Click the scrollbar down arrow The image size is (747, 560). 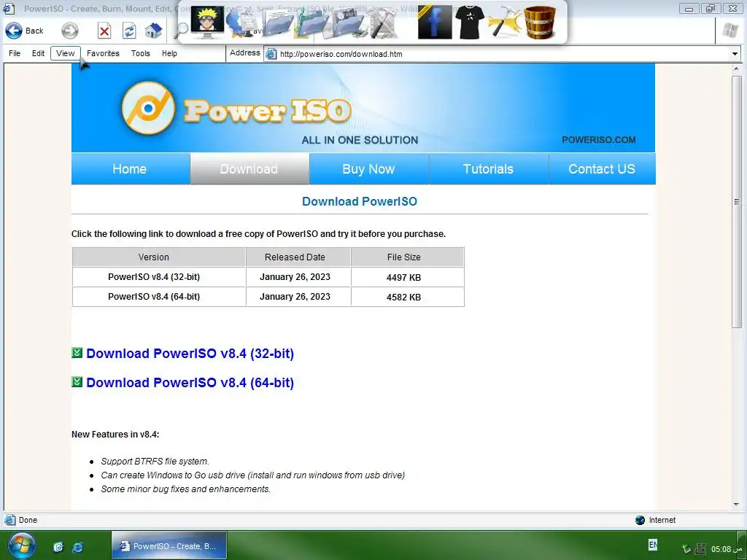(x=737, y=505)
